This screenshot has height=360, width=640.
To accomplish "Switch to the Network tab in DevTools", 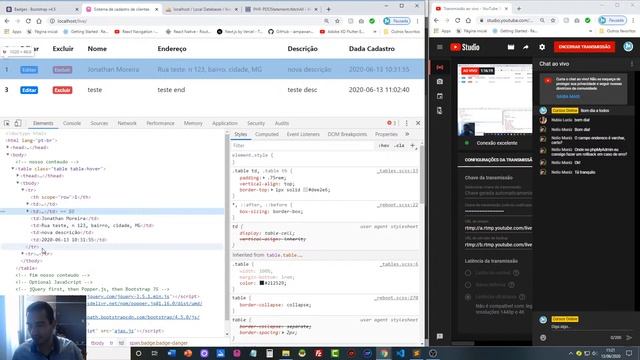I will 127,123.
